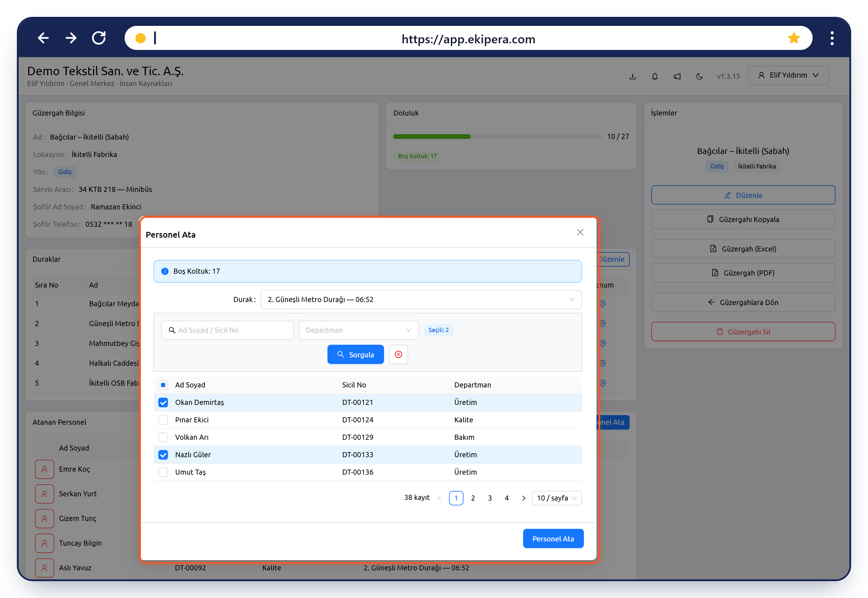Clear filters with red circle-x icon
Screen dimensions: 868x598
click(x=398, y=354)
